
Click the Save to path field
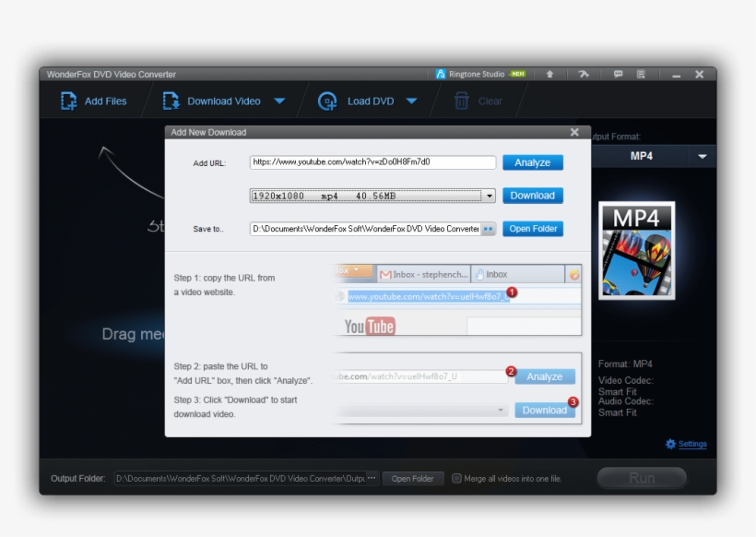point(365,229)
